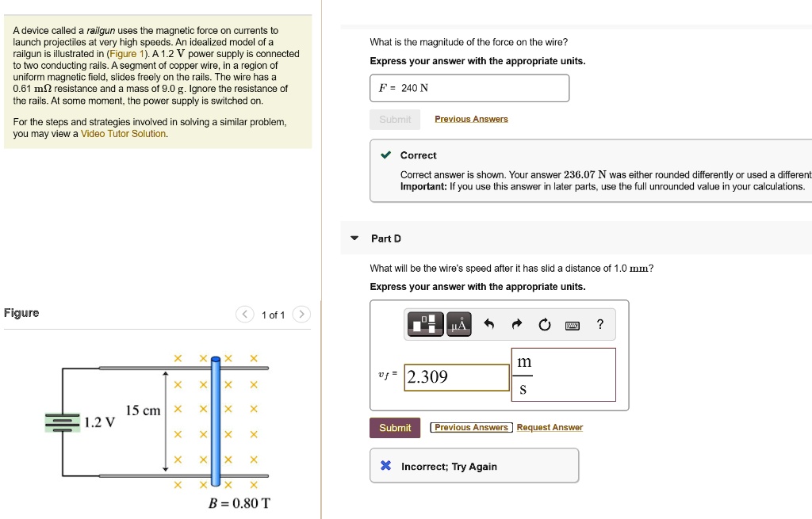Image resolution: width=812 pixels, height=519 pixels.
Task: Open the units palette (μÅ icon)
Action: [458, 323]
